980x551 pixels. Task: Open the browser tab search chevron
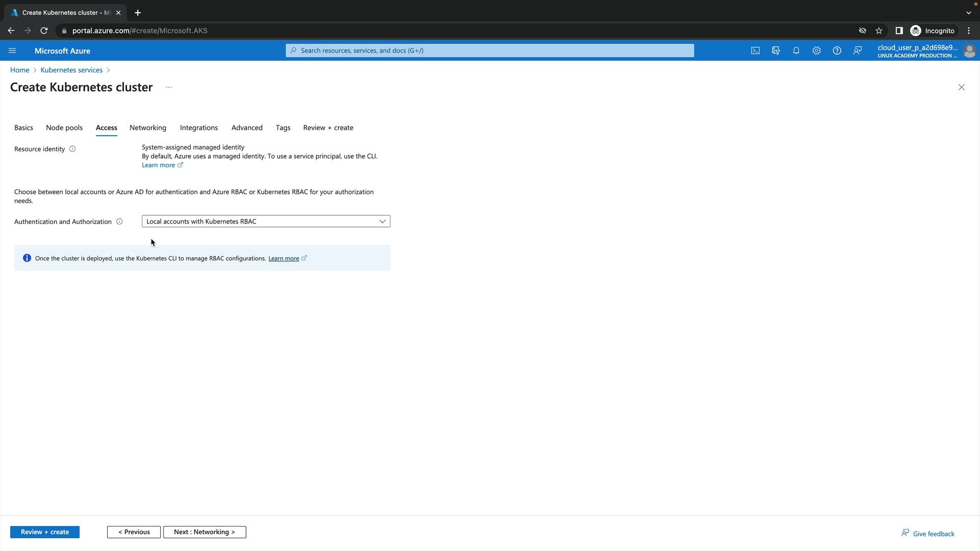968,13
